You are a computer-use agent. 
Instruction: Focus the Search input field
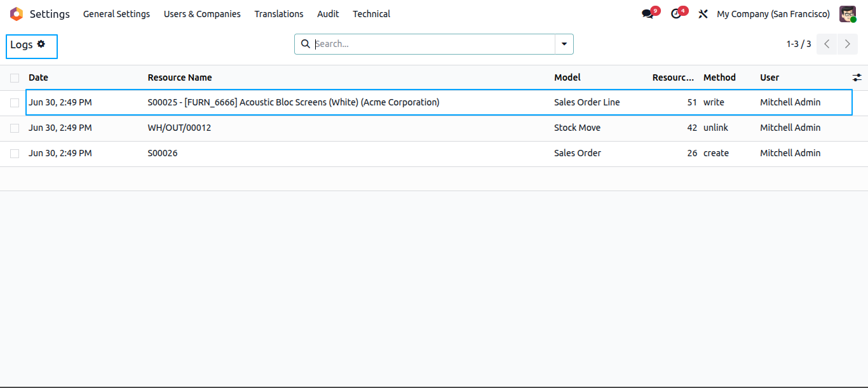[x=433, y=44]
